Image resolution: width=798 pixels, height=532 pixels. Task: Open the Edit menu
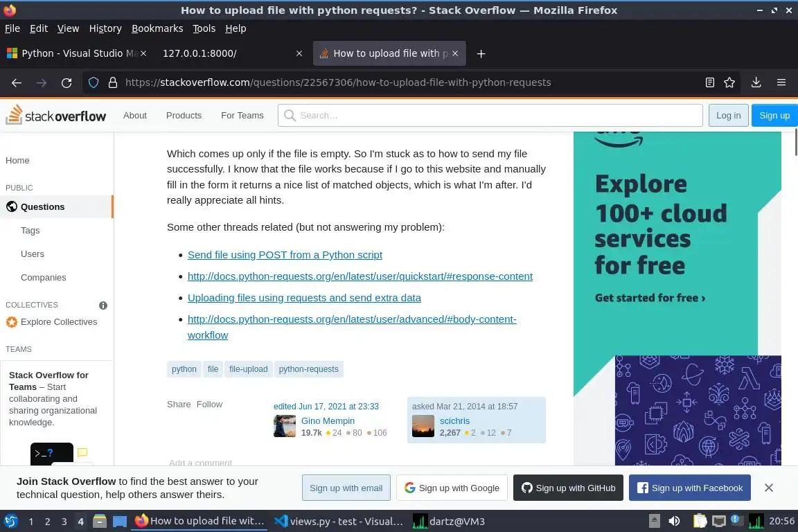[39, 28]
